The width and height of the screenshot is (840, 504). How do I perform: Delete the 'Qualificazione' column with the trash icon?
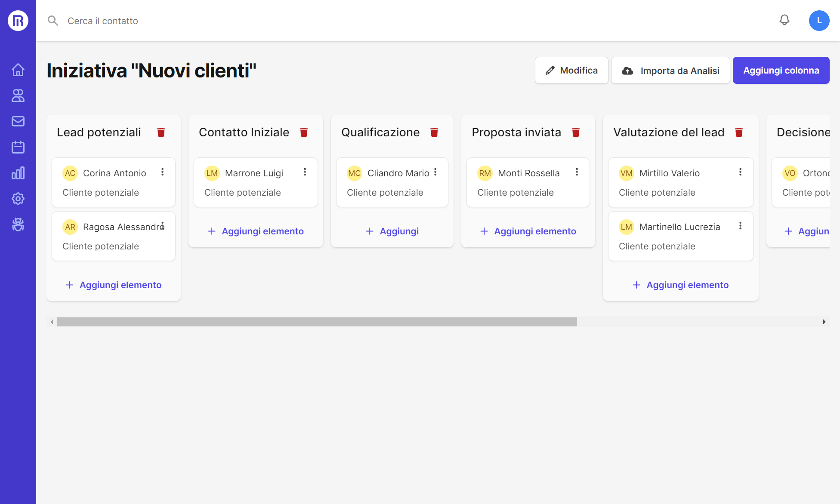(434, 132)
